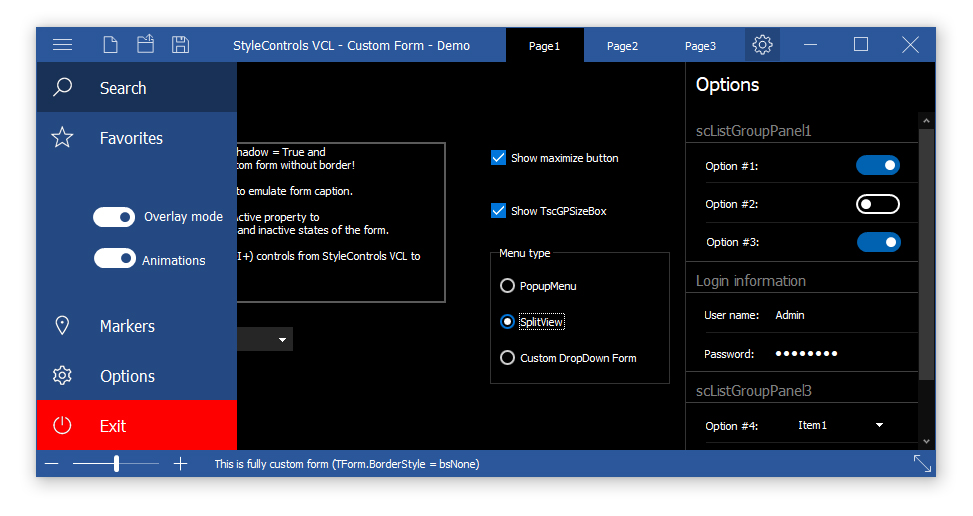Switch to the Page1 tab
The height and width of the screenshot is (516, 973).
pos(545,45)
